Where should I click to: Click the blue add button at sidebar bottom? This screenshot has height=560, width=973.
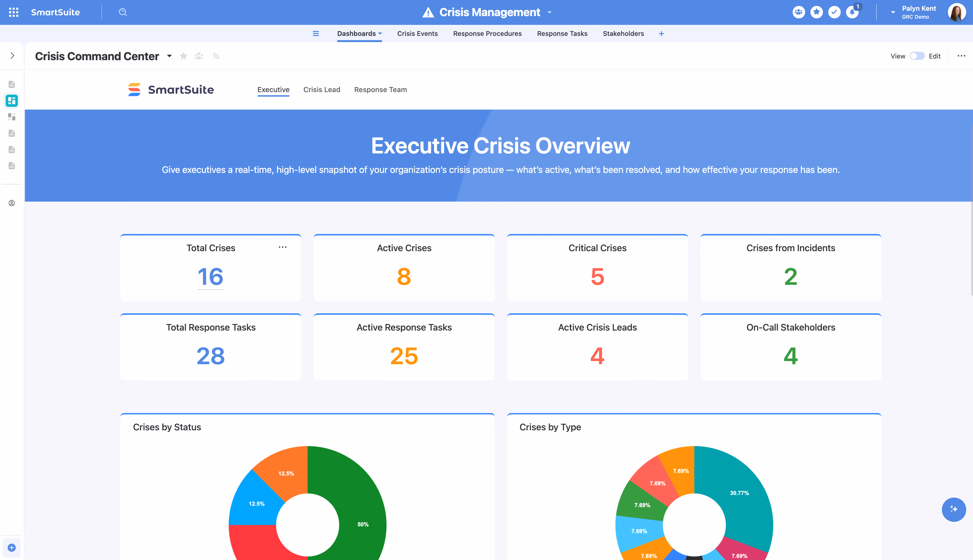12,548
